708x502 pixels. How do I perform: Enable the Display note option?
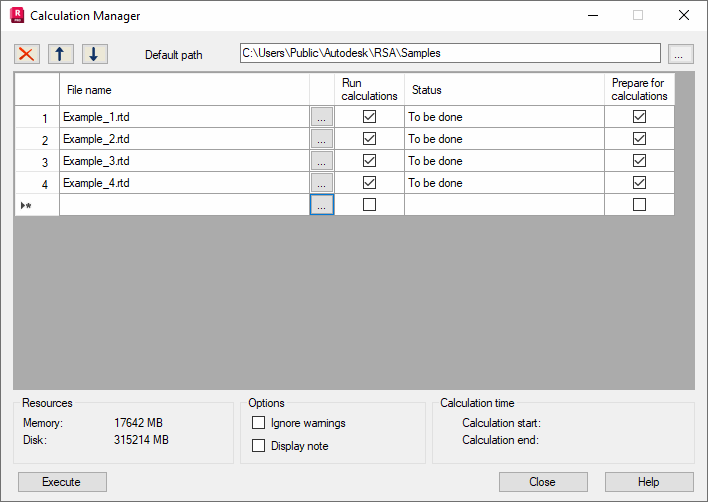(x=258, y=446)
